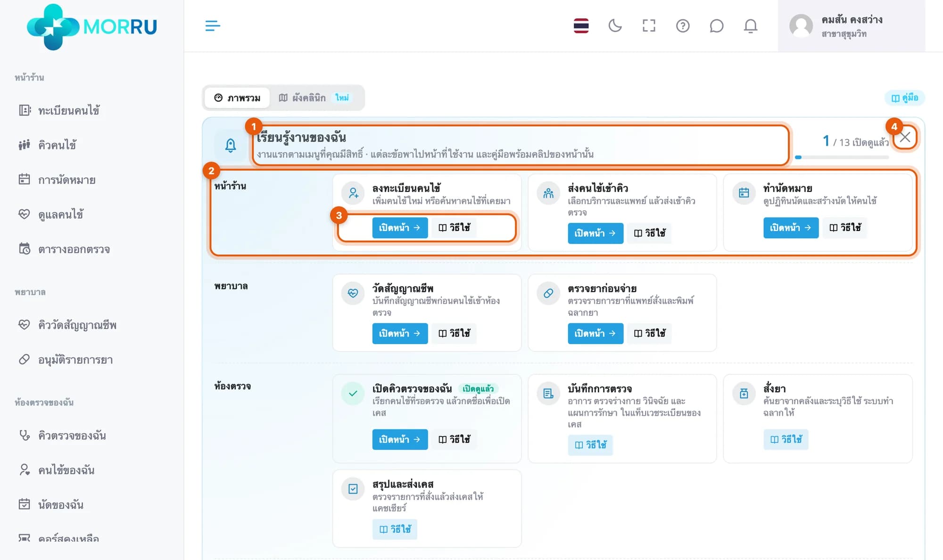Switch to dark mode with moon icon
943x560 pixels.
coord(615,25)
